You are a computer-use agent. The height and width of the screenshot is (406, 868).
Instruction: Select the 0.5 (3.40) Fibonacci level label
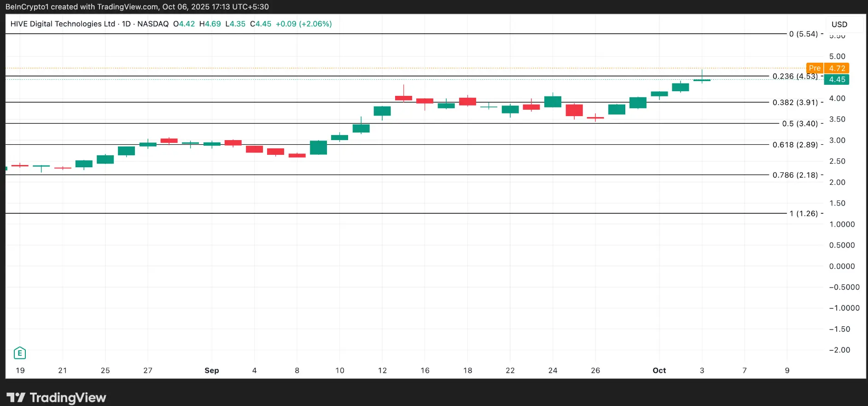(800, 124)
